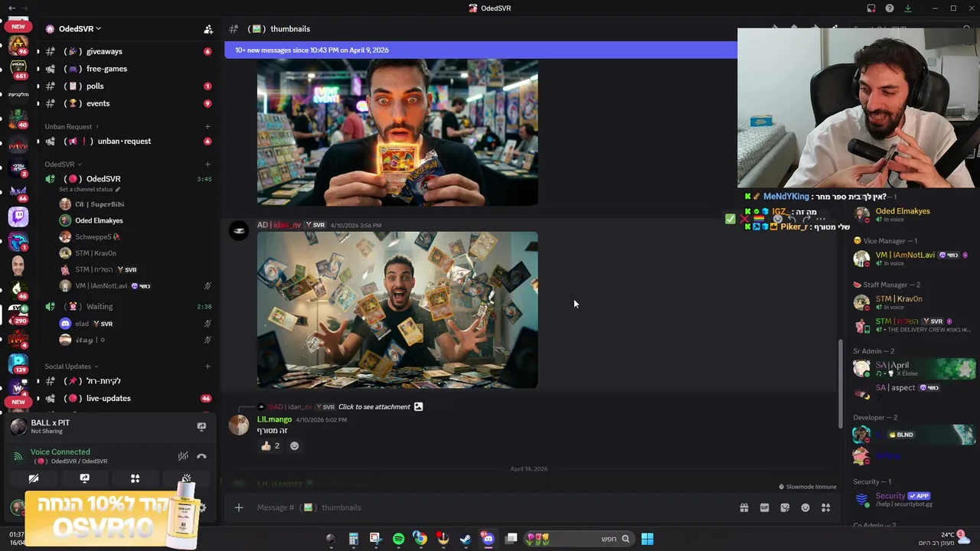Click Set a channel status
980x551 pixels.
tap(90, 189)
